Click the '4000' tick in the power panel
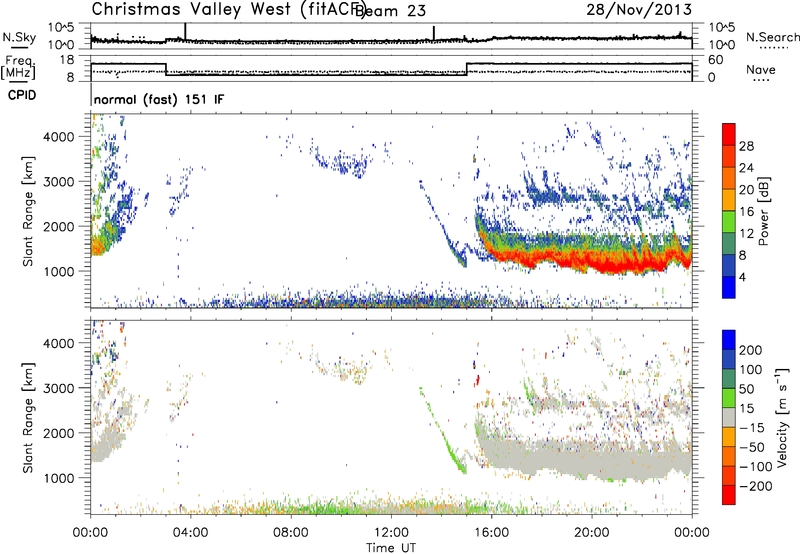 coord(58,137)
